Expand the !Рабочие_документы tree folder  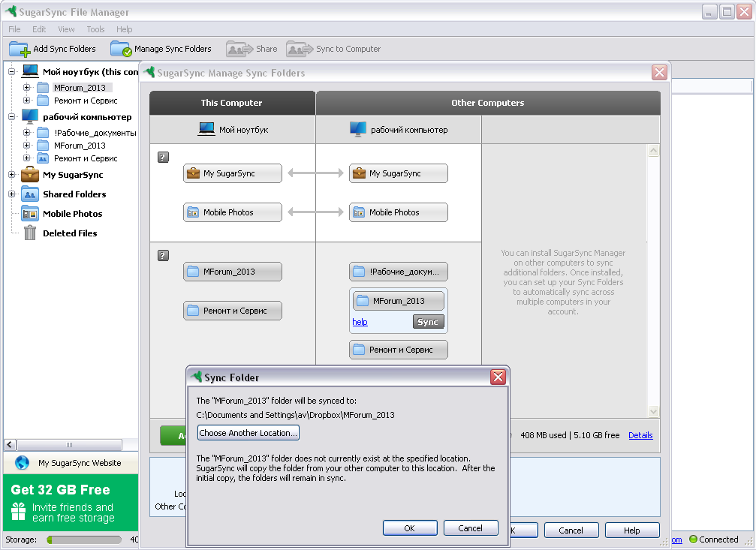[26, 133]
